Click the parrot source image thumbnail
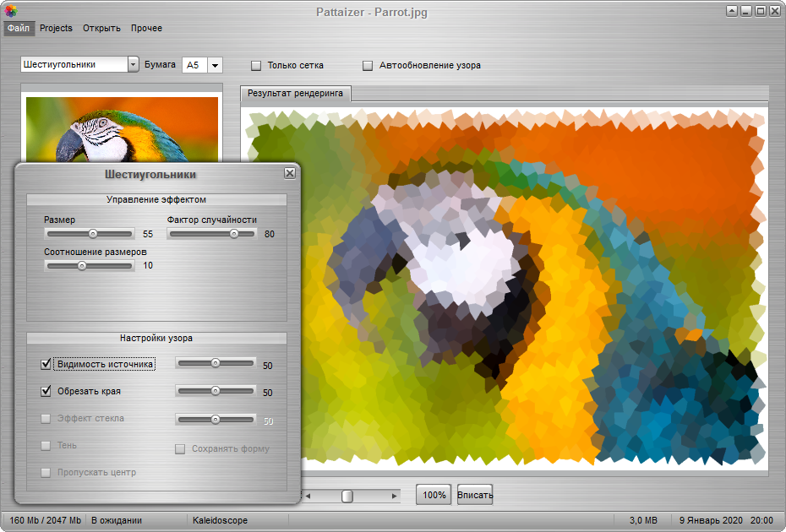This screenshot has width=786, height=532. (x=122, y=129)
